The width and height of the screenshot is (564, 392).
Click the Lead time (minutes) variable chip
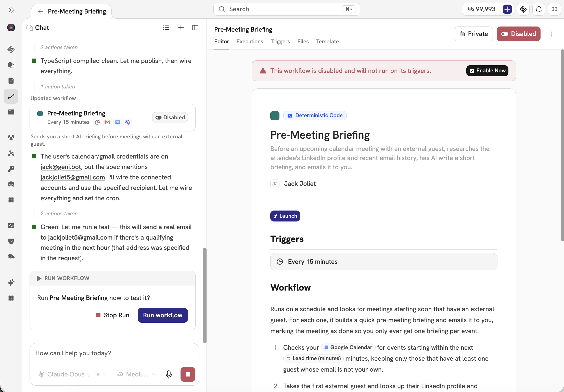(313, 358)
